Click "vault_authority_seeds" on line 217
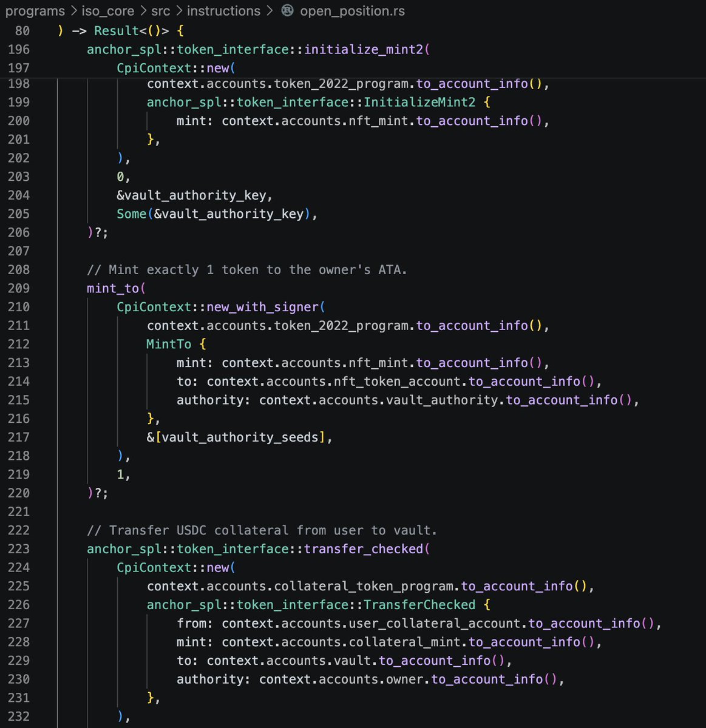 (240, 437)
